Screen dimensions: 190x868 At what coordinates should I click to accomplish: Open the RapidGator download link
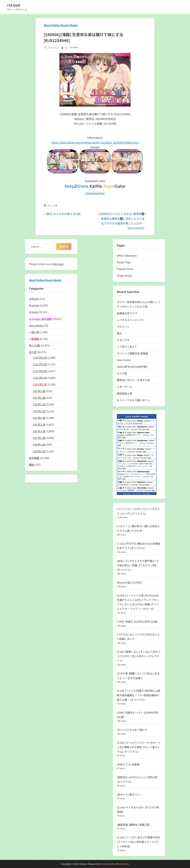114,186
